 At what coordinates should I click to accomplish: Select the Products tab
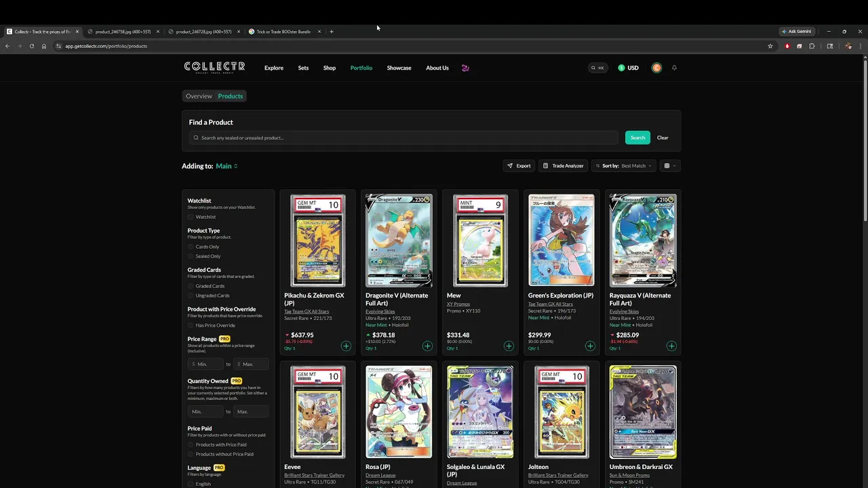pos(231,96)
